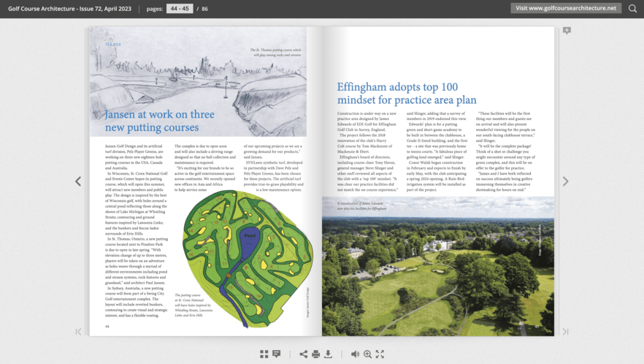Image resolution: width=644 pixels, height=364 pixels.
Task: Toggle page-flip sound
Action: click(x=356, y=354)
